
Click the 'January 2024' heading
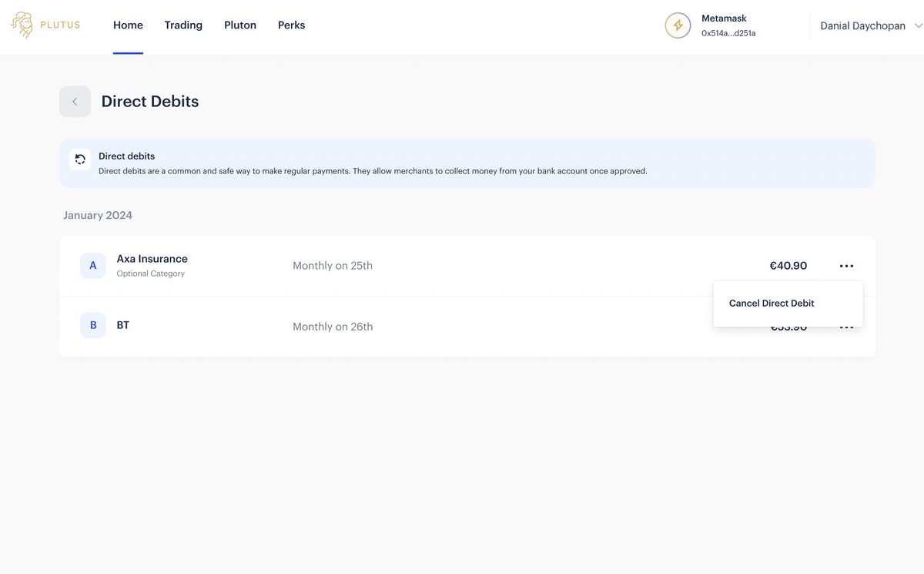[x=98, y=216]
